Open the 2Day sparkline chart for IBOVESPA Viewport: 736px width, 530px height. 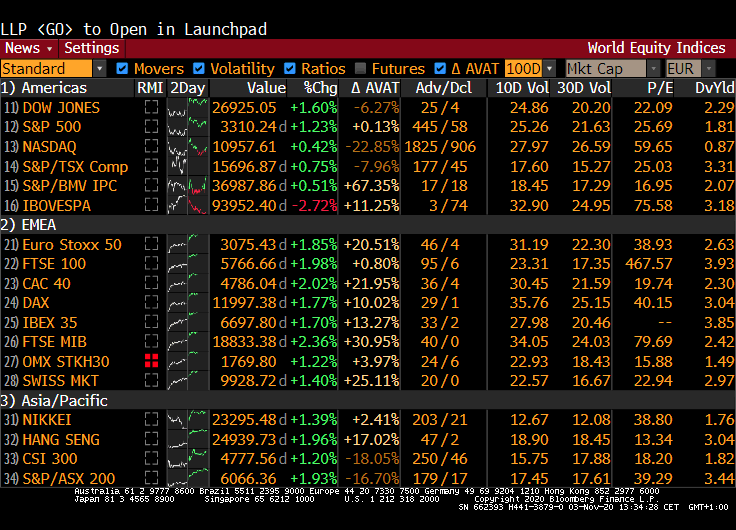coord(188,205)
